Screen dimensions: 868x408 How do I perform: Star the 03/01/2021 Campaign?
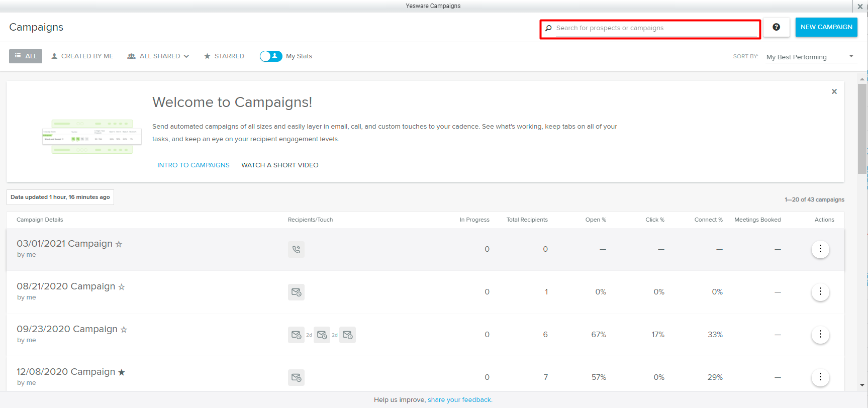coord(119,244)
